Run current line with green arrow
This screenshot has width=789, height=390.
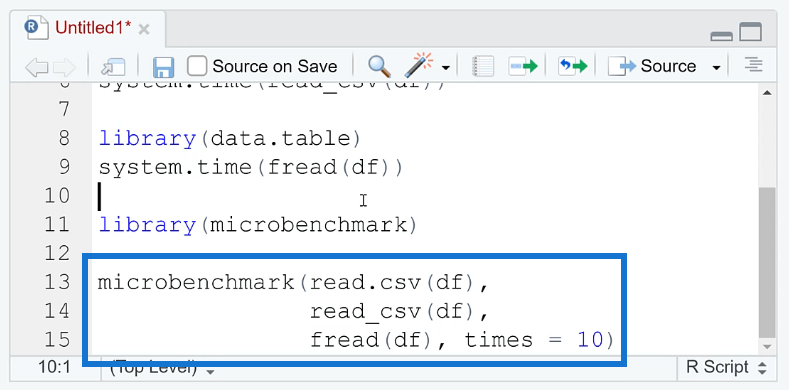[x=523, y=66]
